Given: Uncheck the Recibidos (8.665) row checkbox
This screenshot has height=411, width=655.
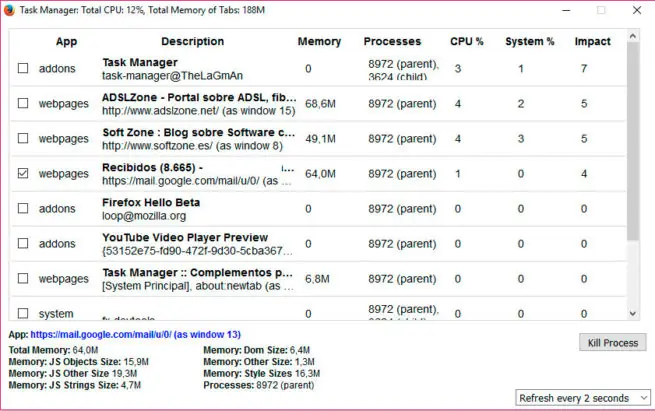Looking at the screenshot, I should (23, 173).
